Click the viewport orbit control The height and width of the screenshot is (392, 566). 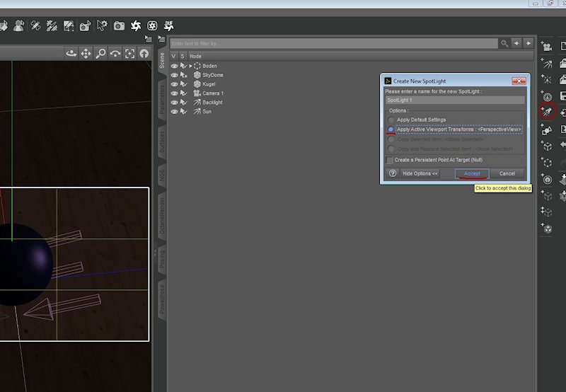pos(71,54)
